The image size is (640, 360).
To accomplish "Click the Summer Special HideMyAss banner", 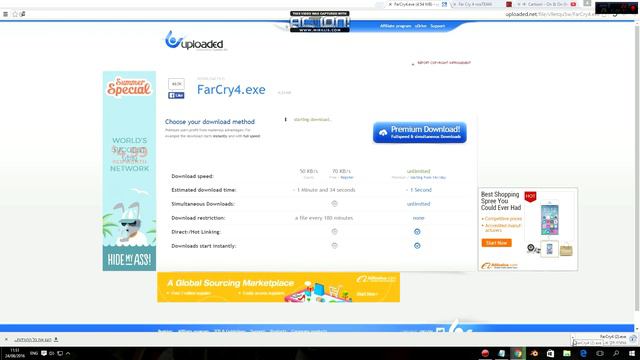I will click(129, 171).
